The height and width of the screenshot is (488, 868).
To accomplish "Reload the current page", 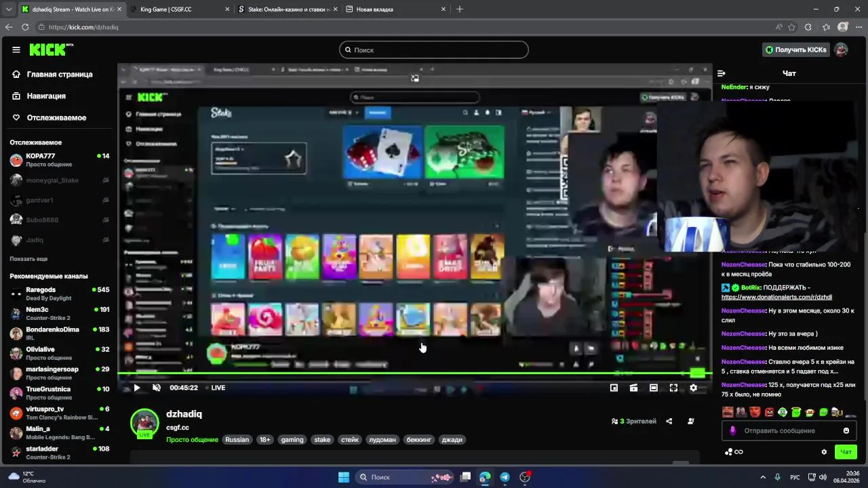I will coord(25,27).
